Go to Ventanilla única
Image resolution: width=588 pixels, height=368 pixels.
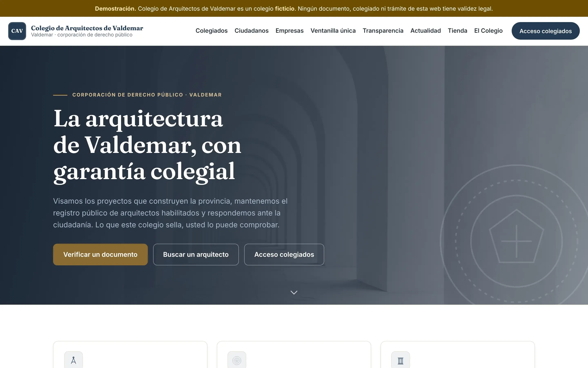tap(333, 31)
